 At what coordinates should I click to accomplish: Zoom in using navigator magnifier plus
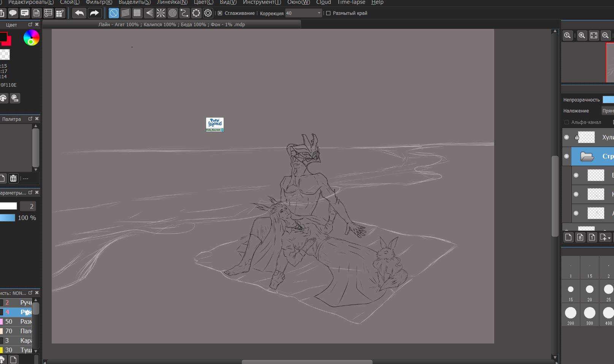pyautogui.click(x=582, y=35)
